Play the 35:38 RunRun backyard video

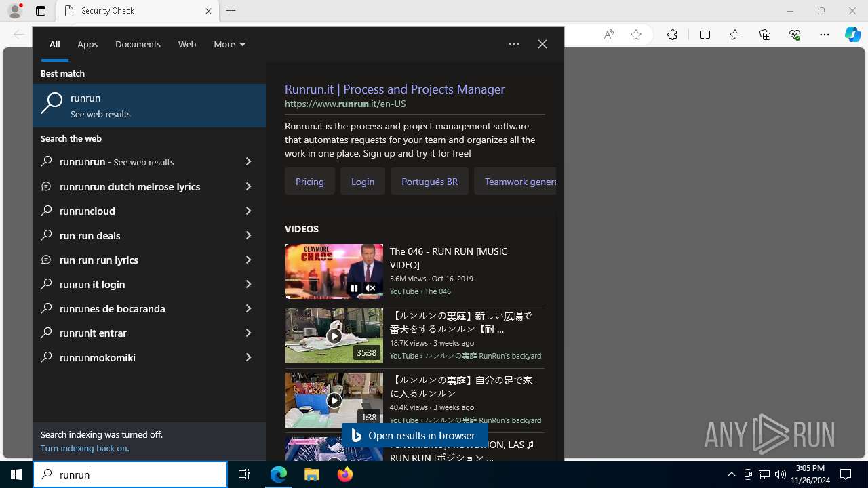334,335
